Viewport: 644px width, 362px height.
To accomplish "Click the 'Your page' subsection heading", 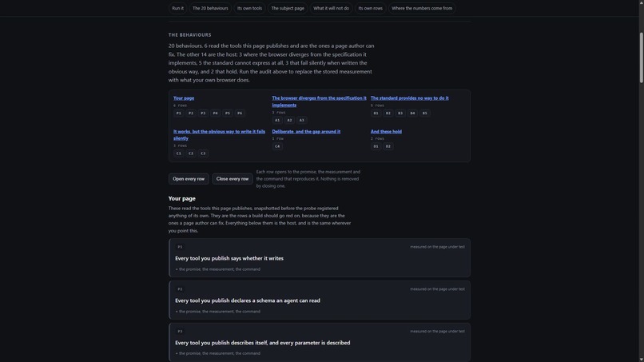I will click(182, 198).
